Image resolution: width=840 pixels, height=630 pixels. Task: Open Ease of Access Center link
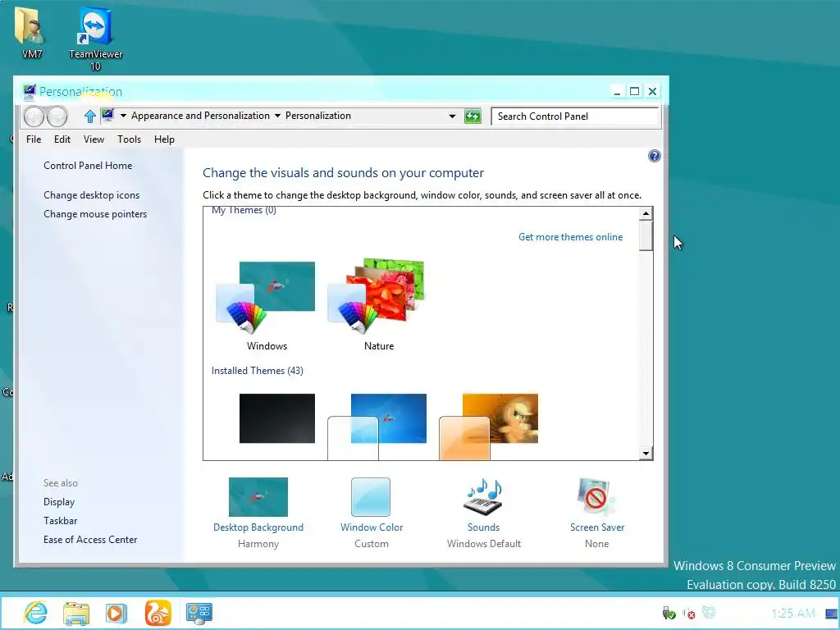click(90, 540)
